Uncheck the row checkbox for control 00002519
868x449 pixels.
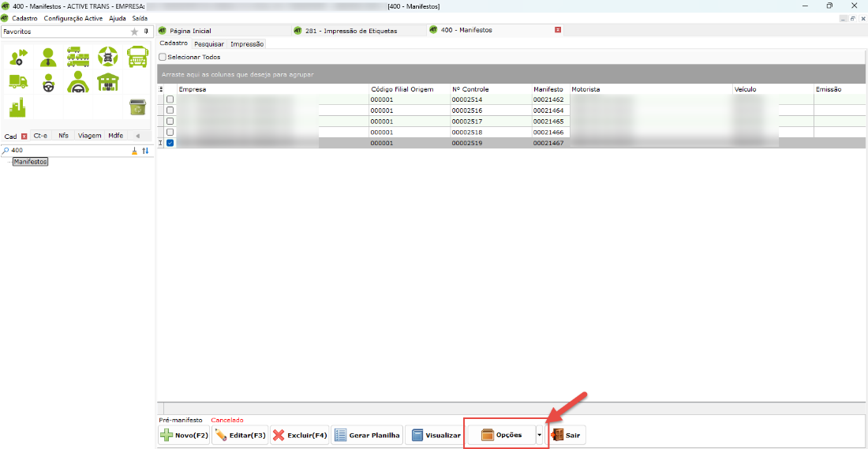click(x=170, y=143)
